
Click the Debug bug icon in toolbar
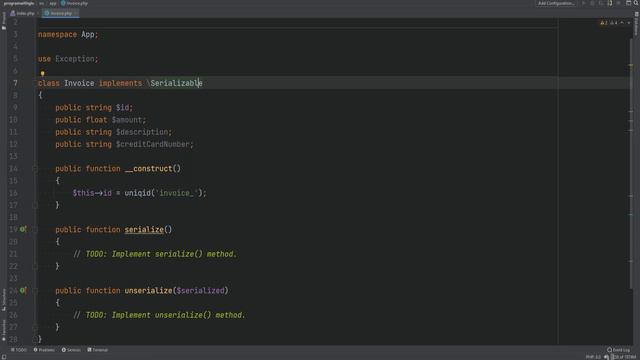point(592,3)
